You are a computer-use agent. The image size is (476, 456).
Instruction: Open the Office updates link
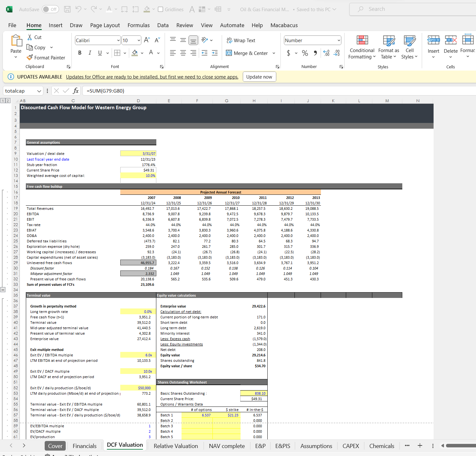coord(152,77)
